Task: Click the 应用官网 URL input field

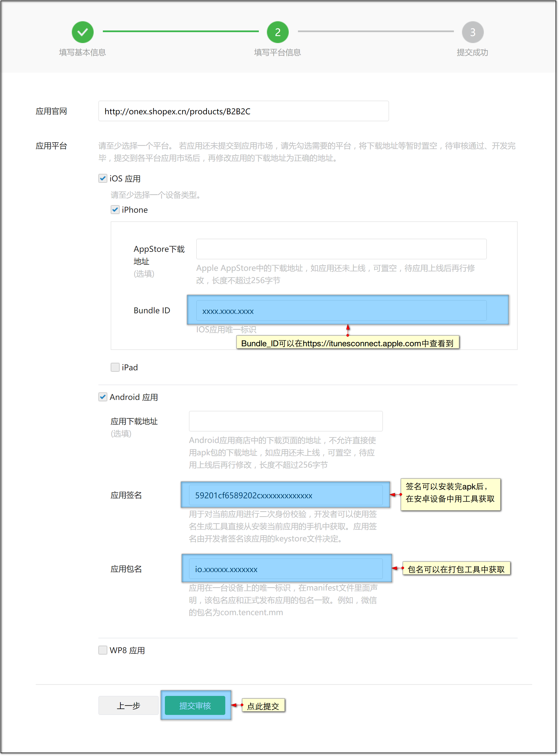Action: tap(244, 111)
